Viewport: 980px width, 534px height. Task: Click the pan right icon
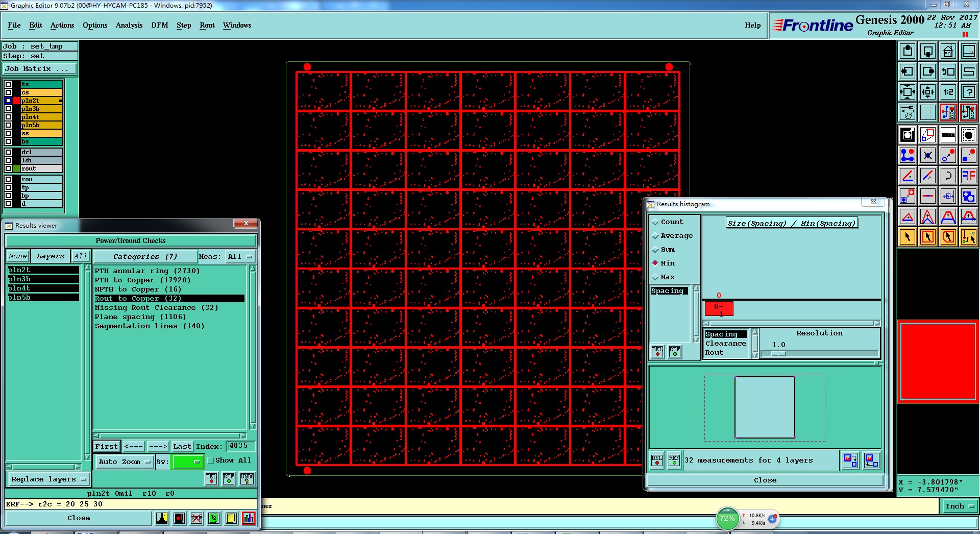point(927,71)
